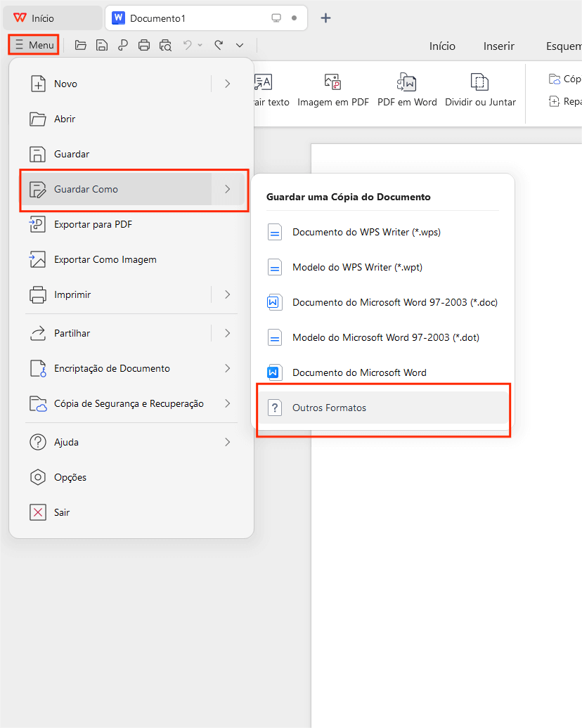Expand the Partilhar submenu arrow
Image resolution: width=582 pixels, height=728 pixels.
coord(228,333)
